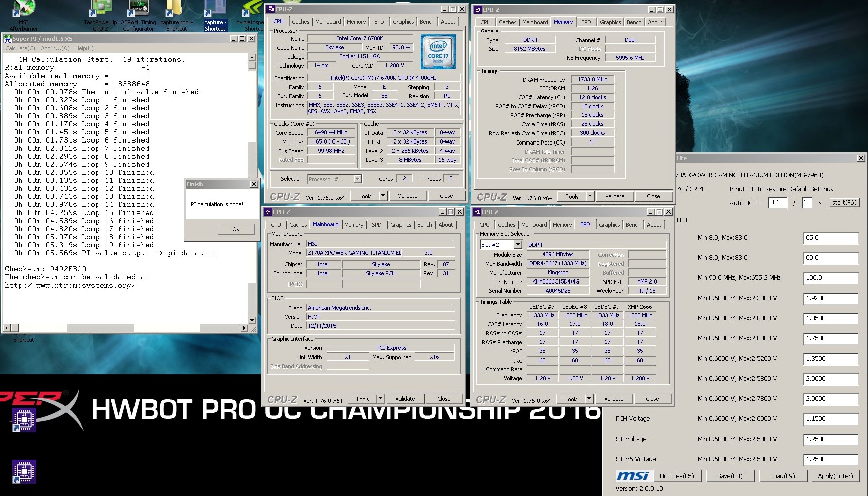Click the Super PI title bar icon

tap(8, 39)
